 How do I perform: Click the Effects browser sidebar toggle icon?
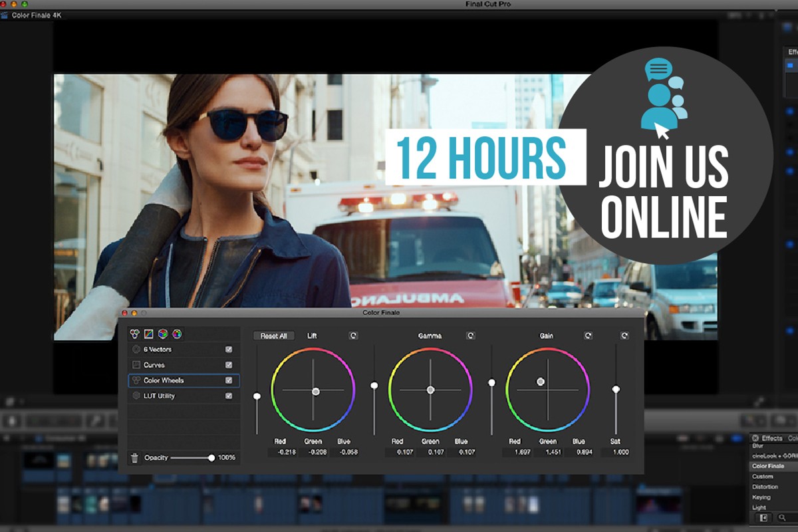764,517
